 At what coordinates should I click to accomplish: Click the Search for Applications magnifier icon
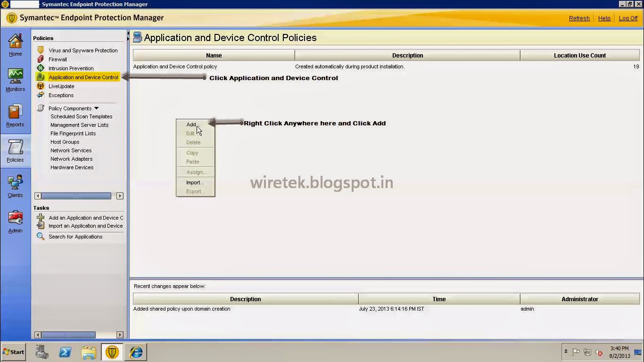[41, 236]
